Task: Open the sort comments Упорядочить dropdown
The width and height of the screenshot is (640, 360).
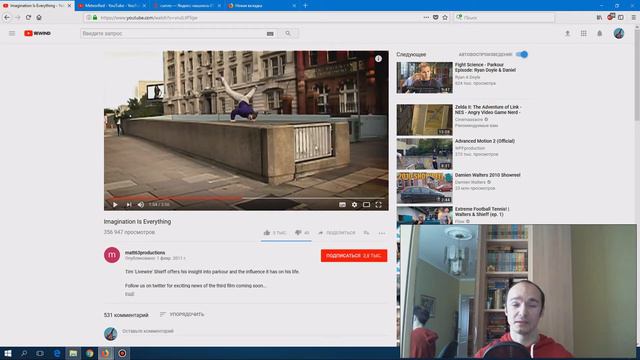Action: pos(182,314)
